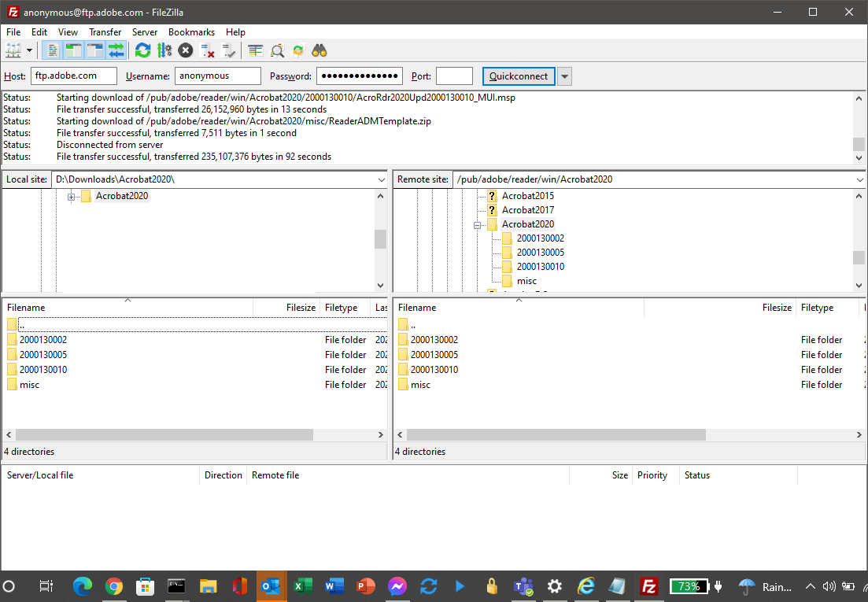Screen dimensions: 868x602
Task: Toggle the transfer queue pane
Action: pyautogui.click(x=115, y=50)
